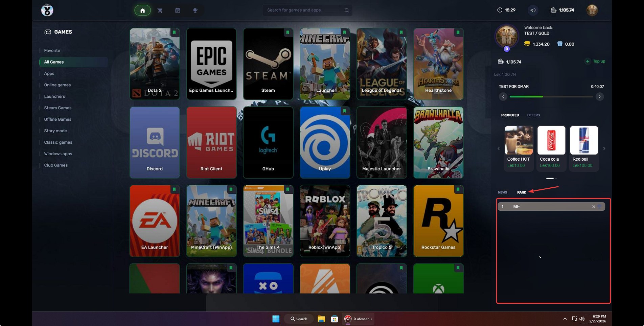Viewport: 644px width, 326px height.
Task: Select All Games category
Action: pyautogui.click(x=74, y=62)
